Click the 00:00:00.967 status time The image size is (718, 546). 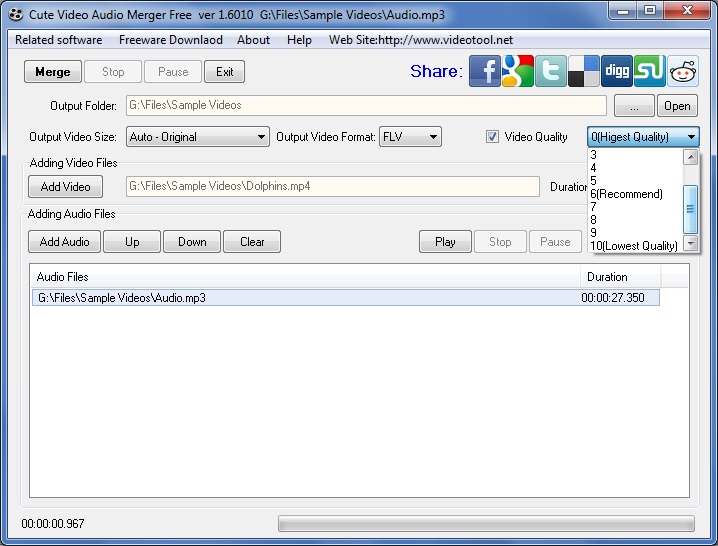(x=53, y=524)
